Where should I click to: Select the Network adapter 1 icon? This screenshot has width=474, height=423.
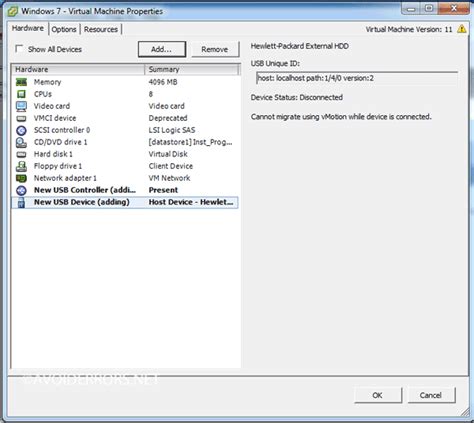21,178
